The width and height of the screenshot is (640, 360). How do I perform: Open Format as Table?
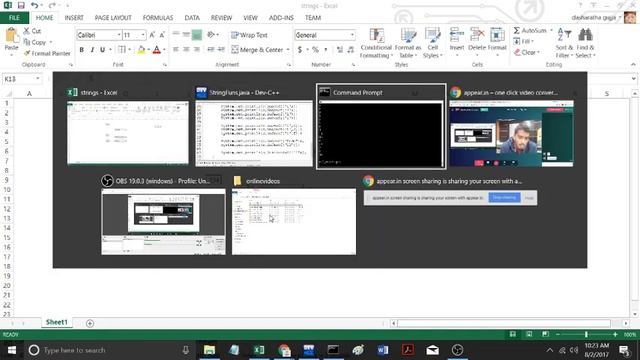point(408,43)
